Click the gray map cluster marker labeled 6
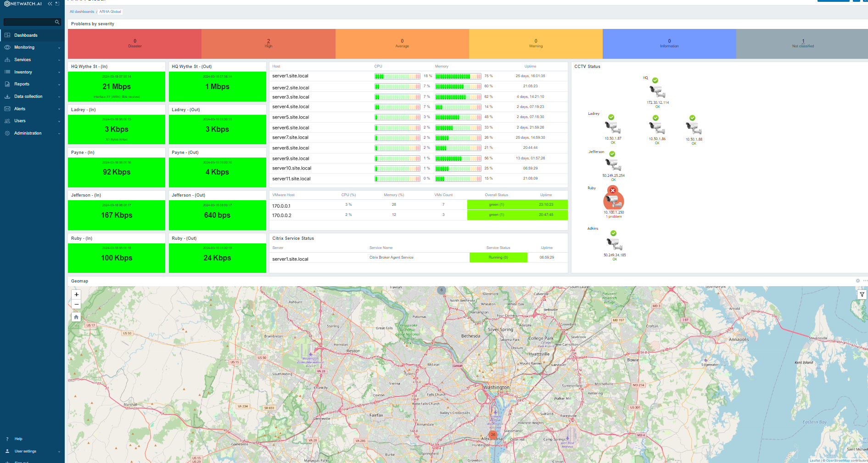Image resolution: width=868 pixels, height=463 pixels. 442,290
